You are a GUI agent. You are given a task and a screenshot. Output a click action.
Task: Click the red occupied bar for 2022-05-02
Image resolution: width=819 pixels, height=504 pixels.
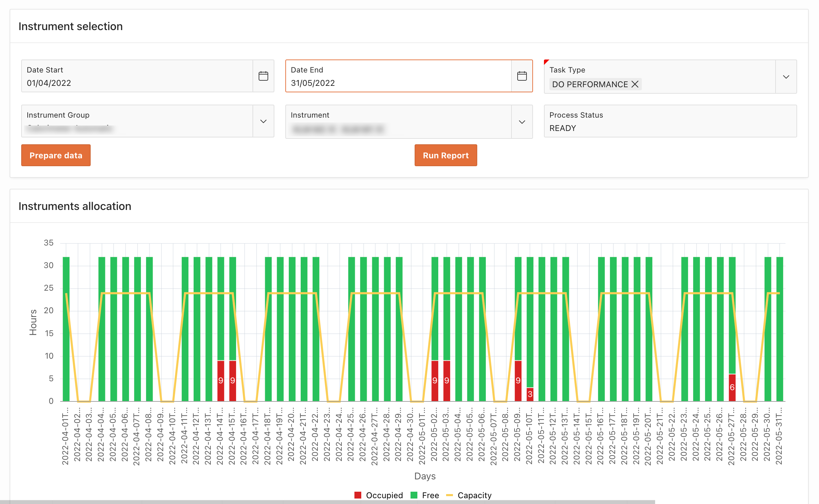click(435, 381)
